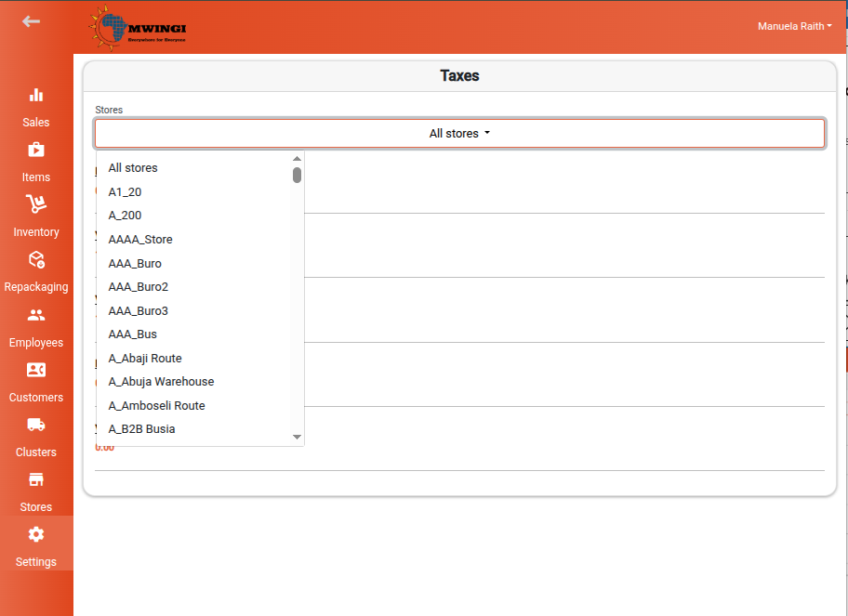Image resolution: width=848 pixels, height=616 pixels.
Task: Go to Customers menu label
Action: [36, 397]
